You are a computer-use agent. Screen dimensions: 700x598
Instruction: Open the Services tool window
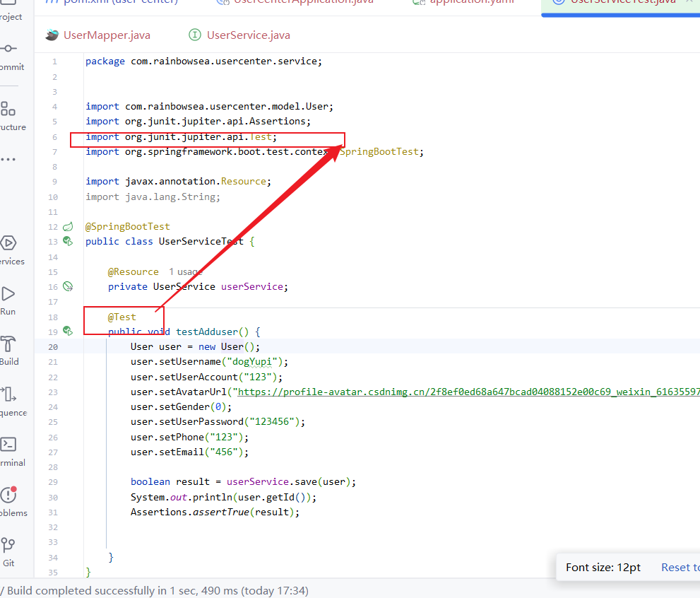[x=8, y=243]
